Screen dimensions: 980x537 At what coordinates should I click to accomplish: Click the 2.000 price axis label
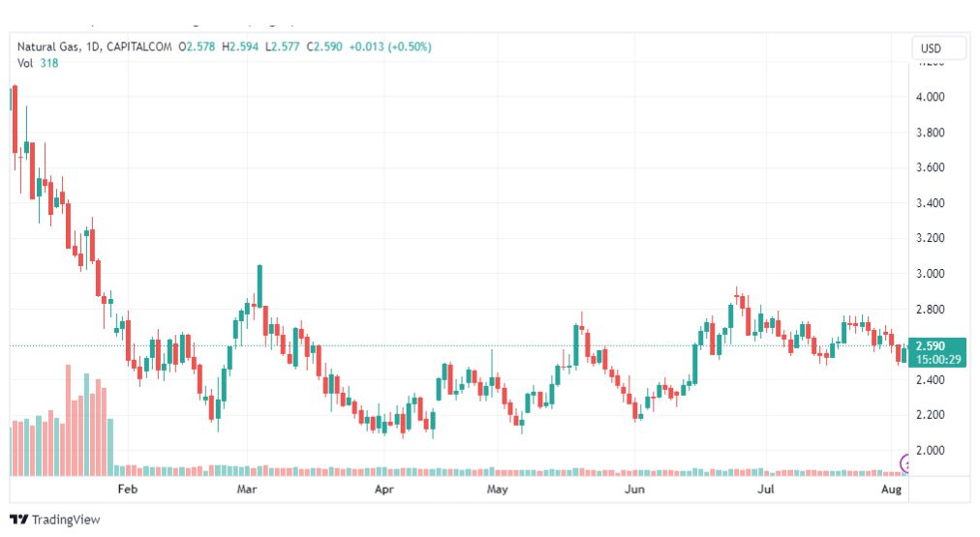[x=930, y=450]
